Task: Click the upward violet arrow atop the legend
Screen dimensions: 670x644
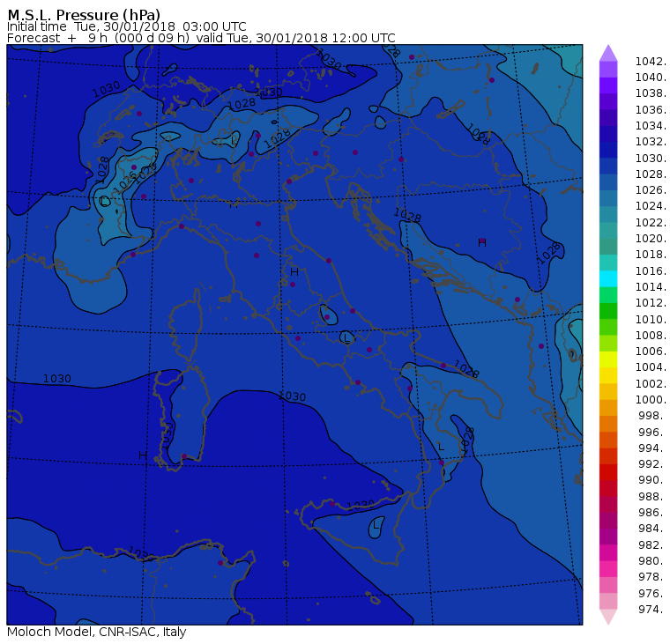Action: point(608,53)
